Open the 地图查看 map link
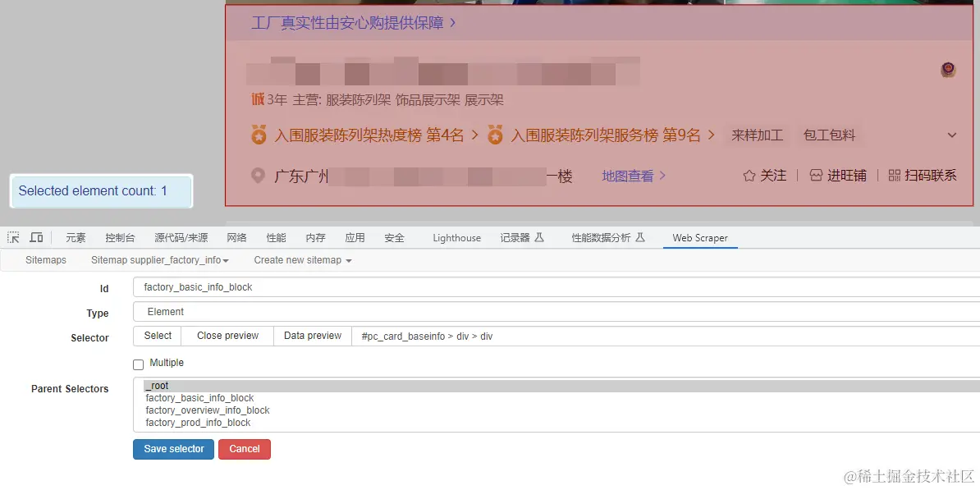Image resolution: width=980 pixels, height=490 pixels. pos(628,175)
